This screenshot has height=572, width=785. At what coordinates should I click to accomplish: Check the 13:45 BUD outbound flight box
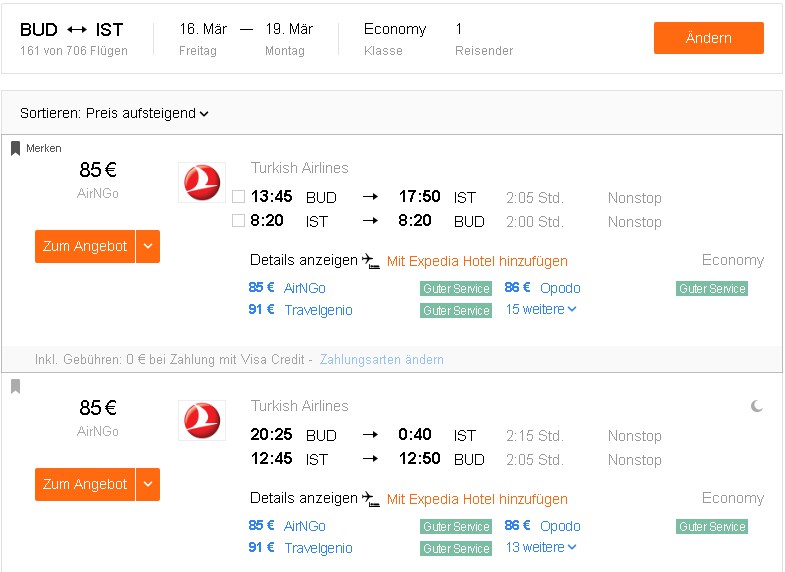coord(238,197)
